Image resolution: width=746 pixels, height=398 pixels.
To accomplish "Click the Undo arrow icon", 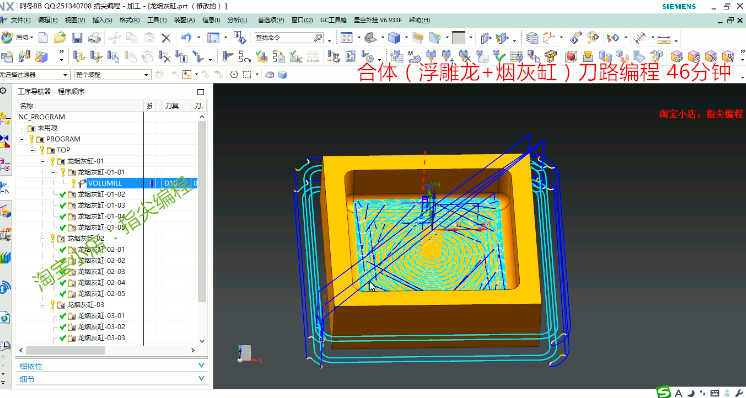I will (186, 38).
